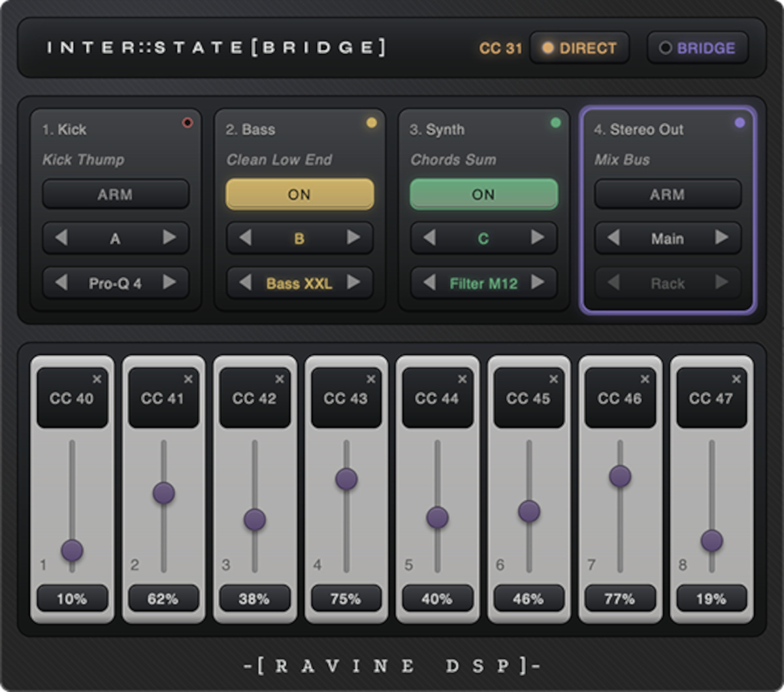The image size is (784, 692).
Task: Click fader 6 knob at 46%
Action: (x=529, y=510)
